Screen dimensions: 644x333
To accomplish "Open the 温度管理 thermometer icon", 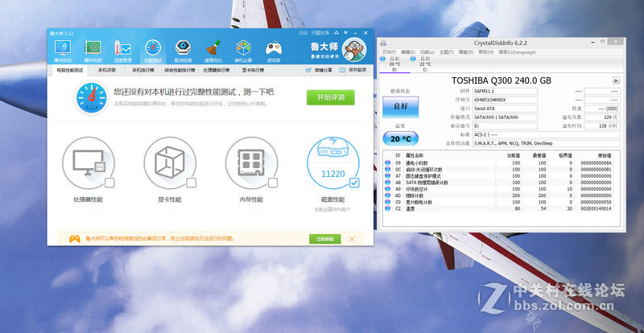I will click(123, 48).
